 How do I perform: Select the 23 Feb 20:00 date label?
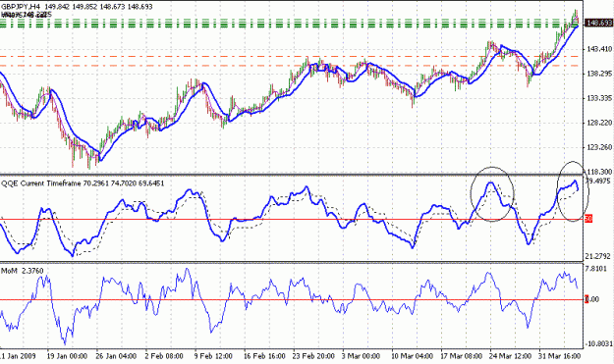[313, 356]
